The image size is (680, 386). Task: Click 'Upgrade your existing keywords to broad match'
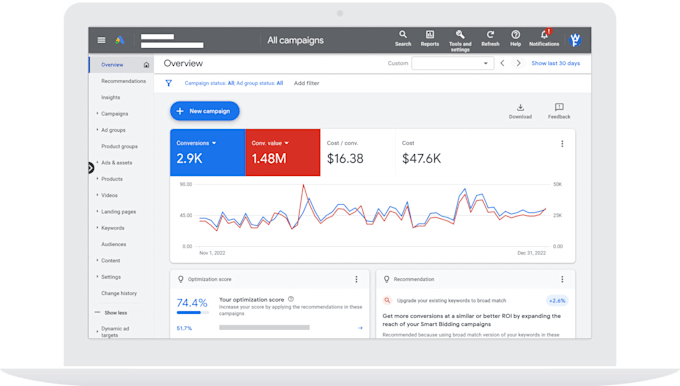pos(451,301)
